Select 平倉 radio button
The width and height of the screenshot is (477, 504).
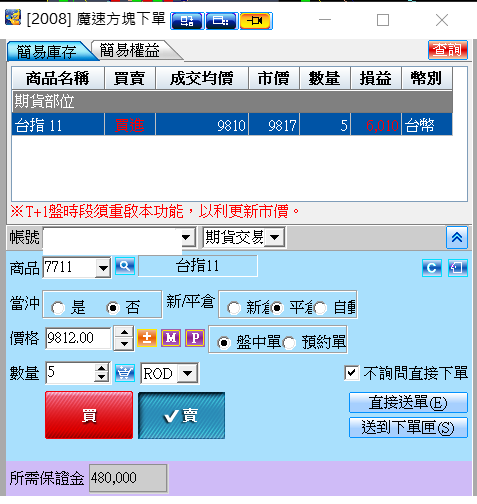277,308
